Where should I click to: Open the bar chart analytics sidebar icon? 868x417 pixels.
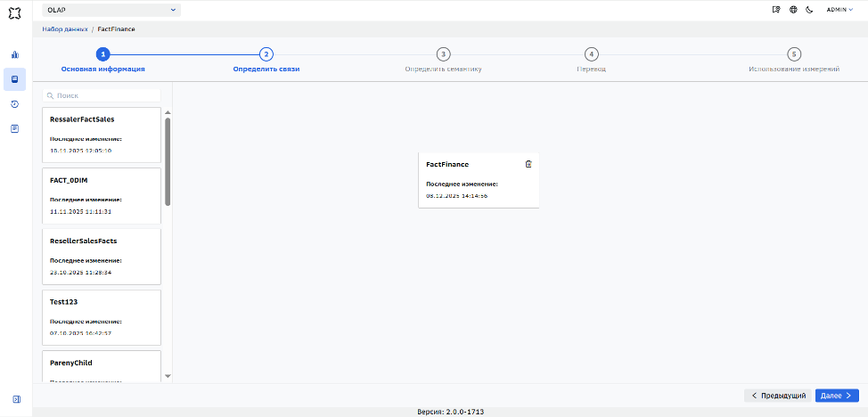(15, 54)
